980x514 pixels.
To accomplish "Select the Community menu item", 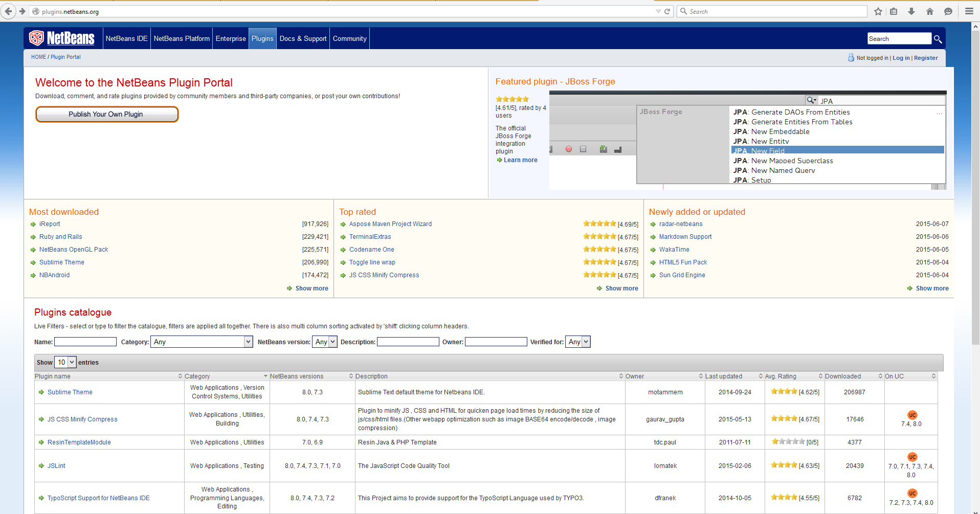I will [349, 38].
